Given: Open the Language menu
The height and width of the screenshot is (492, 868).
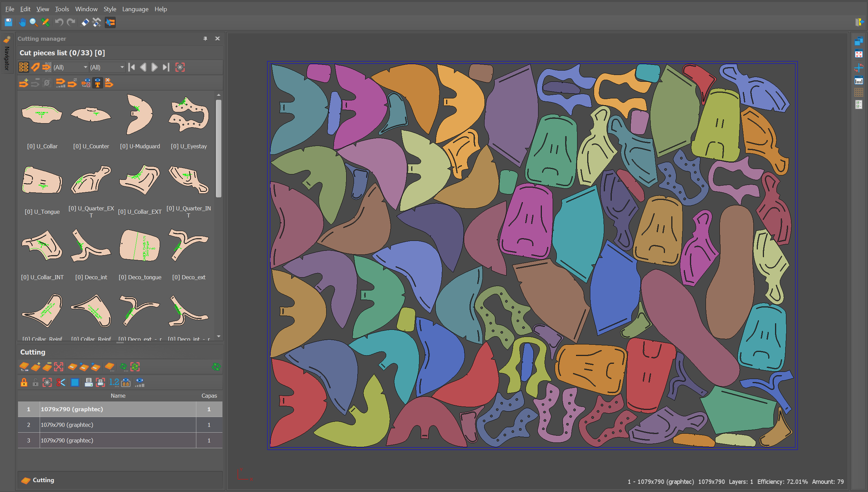Looking at the screenshot, I should (135, 9).
